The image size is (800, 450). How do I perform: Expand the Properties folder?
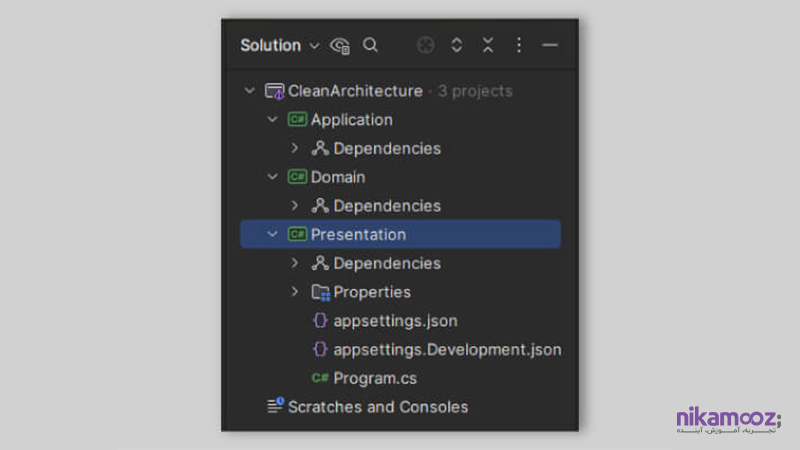pos(295,292)
